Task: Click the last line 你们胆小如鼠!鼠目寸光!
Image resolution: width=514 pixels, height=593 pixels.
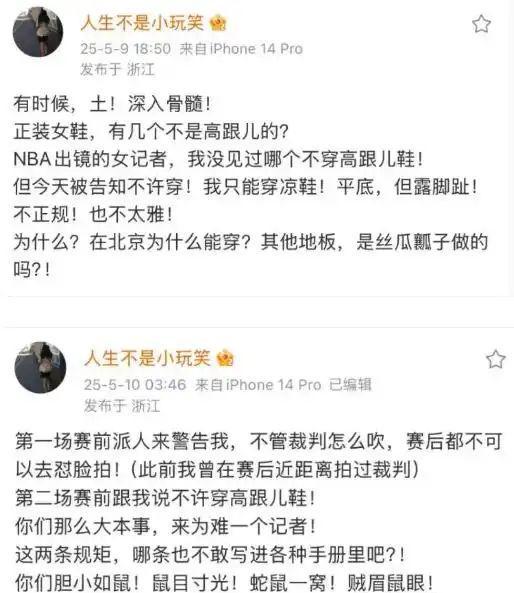Action: pos(224,583)
